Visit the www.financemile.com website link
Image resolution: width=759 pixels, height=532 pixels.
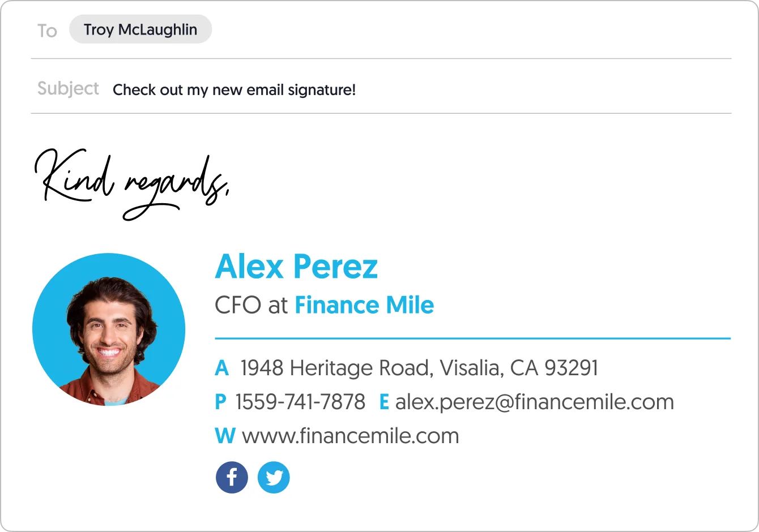point(350,436)
